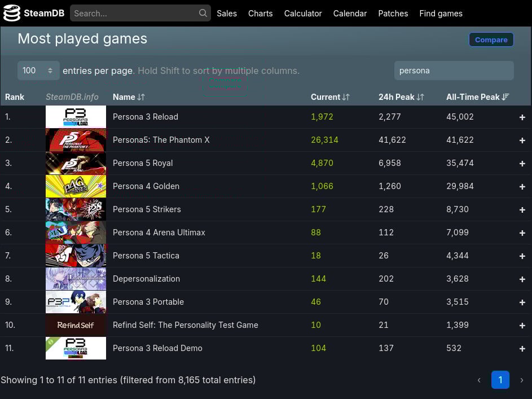
Task: Open Depersonalization game thumbnail
Action: coord(76,279)
